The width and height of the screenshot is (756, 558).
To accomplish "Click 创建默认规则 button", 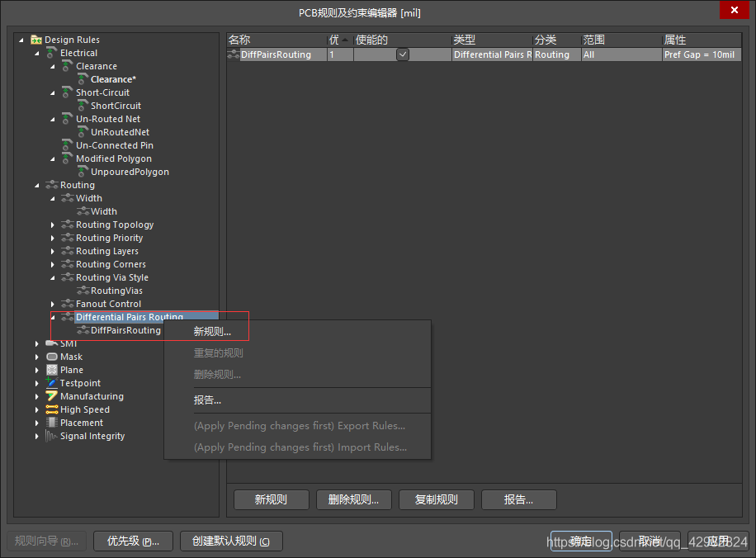I will pyautogui.click(x=231, y=541).
